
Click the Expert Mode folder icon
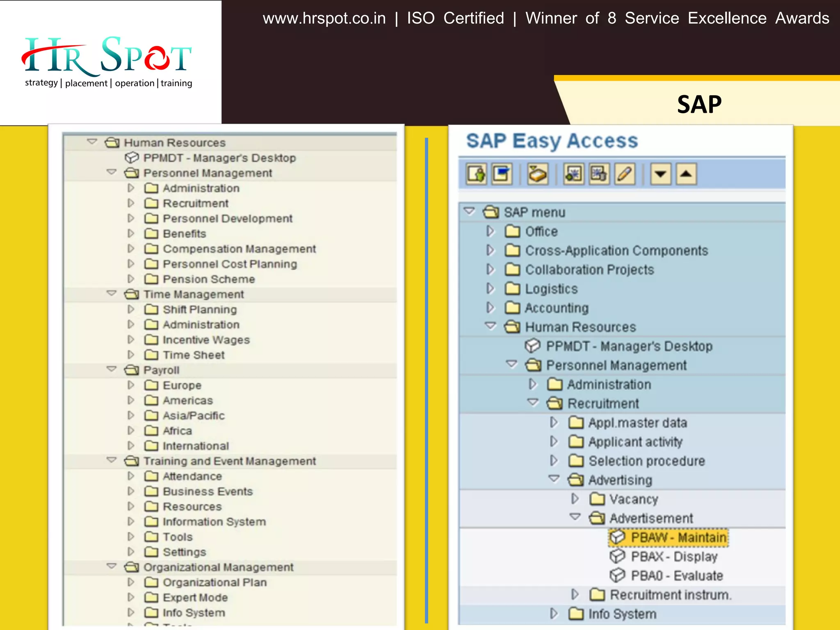pyautogui.click(x=151, y=597)
